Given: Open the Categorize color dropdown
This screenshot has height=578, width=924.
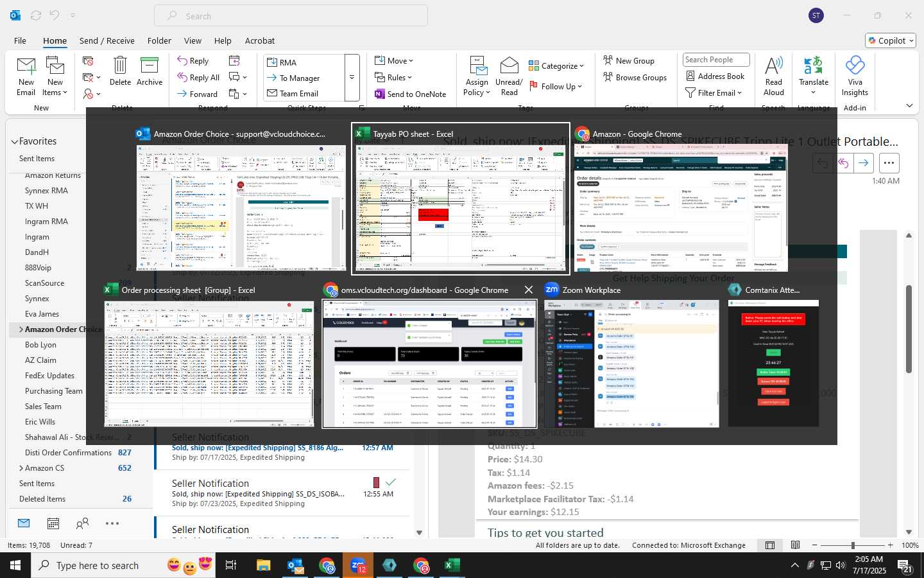Looking at the screenshot, I should (556, 66).
